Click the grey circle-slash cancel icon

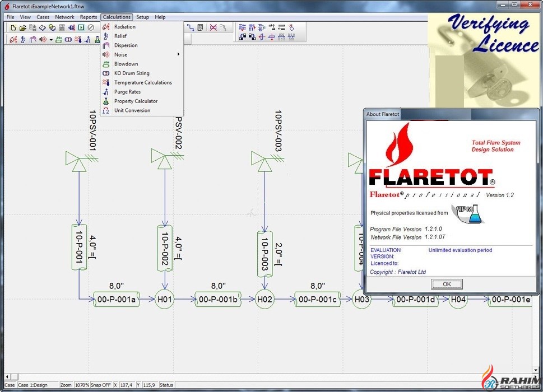pyautogui.click(x=91, y=27)
